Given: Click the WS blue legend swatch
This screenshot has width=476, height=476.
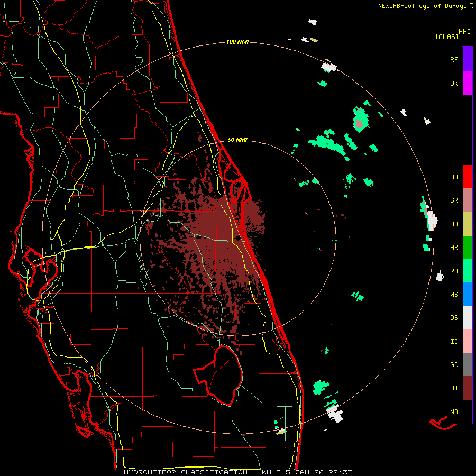Looking at the screenshot, I should tap(467, 294).
